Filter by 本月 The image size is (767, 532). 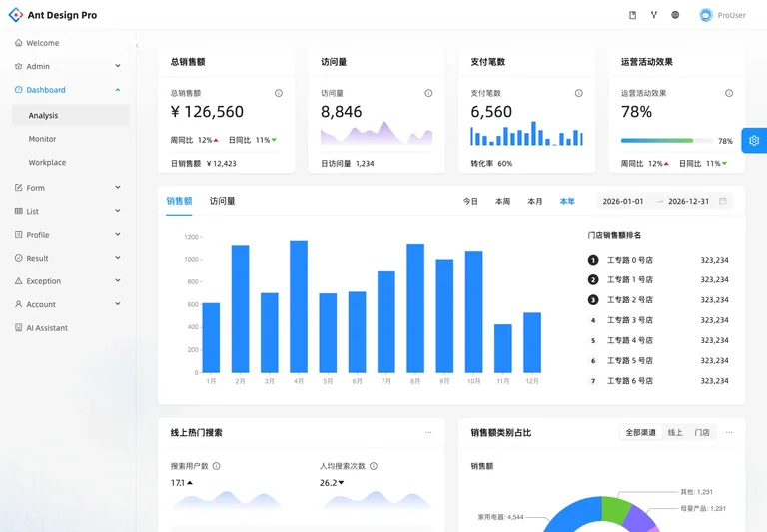[x=535, y=201]
